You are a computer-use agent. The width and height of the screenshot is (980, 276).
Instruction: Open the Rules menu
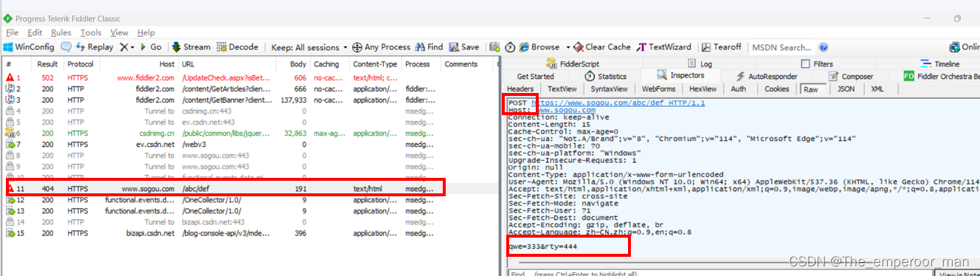(x=61, y=32)
